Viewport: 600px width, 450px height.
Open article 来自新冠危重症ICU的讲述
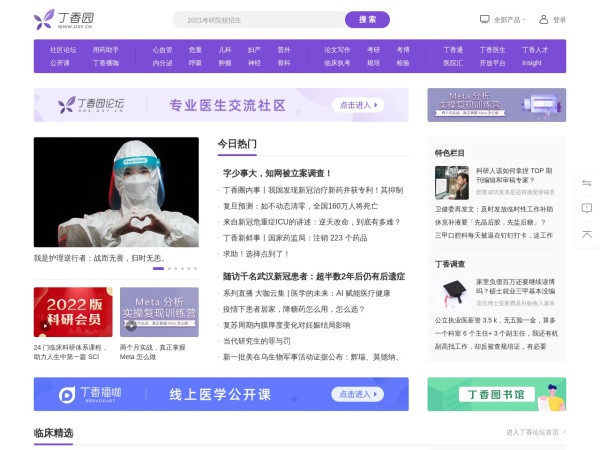coord(311,222)
